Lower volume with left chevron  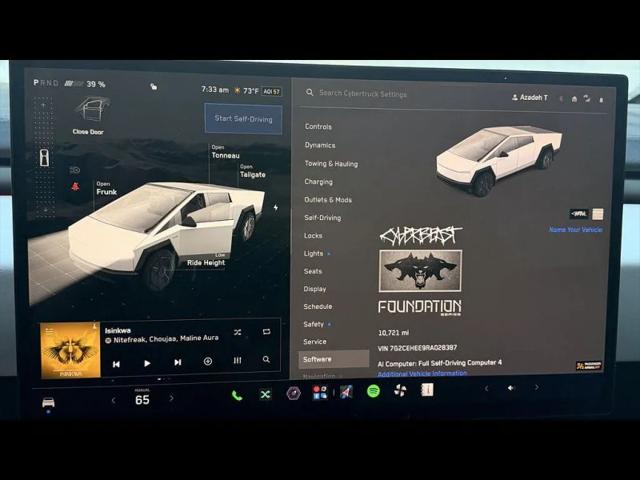tap(486, 389)
